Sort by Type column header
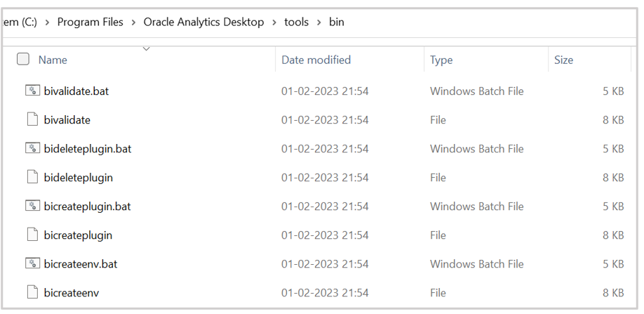The height and width of the screenshot is (314, 644). 441,60
